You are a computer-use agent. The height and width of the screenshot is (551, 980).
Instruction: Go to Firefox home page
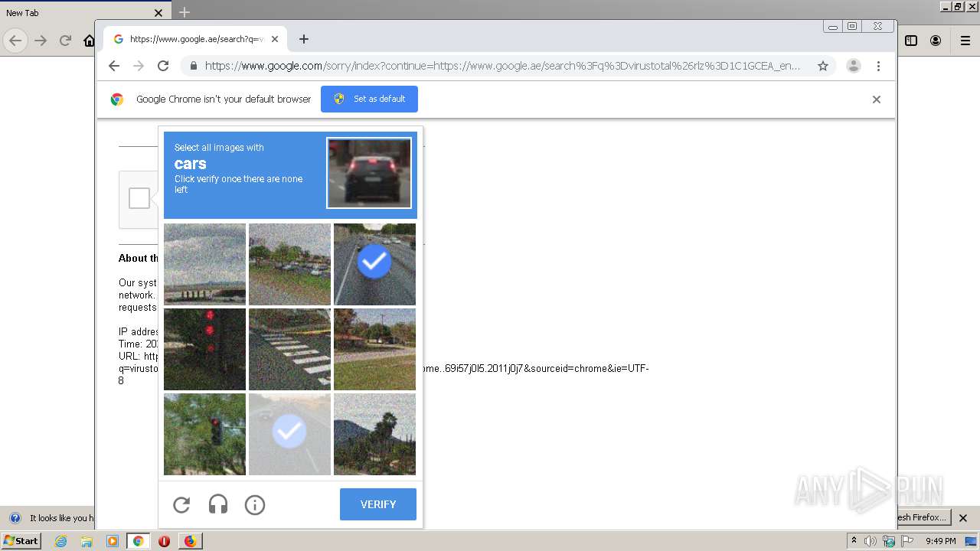coord(89,41)
